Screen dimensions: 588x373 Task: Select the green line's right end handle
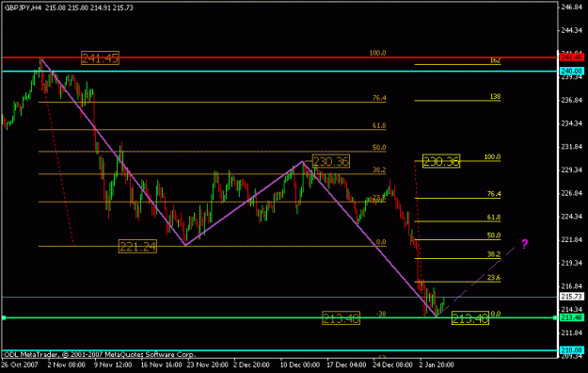(555, 317)
